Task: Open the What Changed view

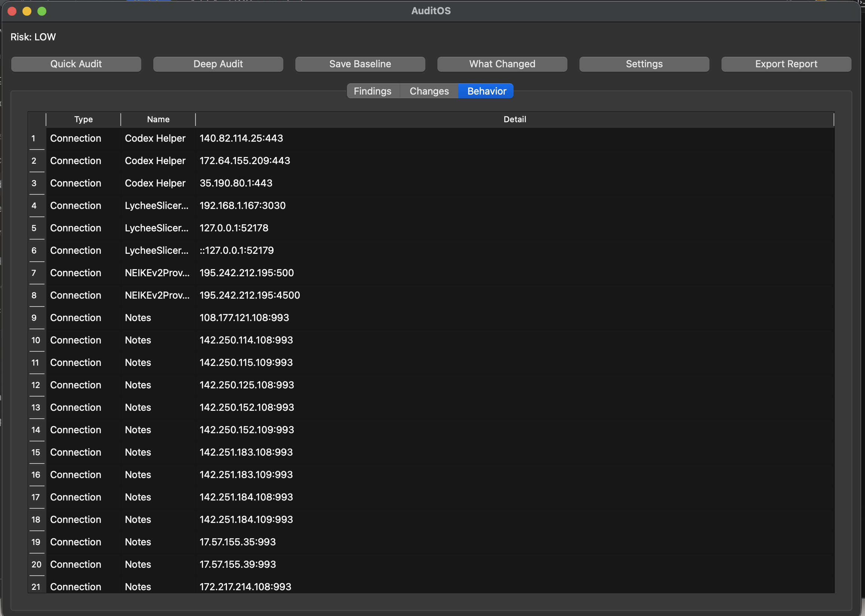Action: coord(502,64)
